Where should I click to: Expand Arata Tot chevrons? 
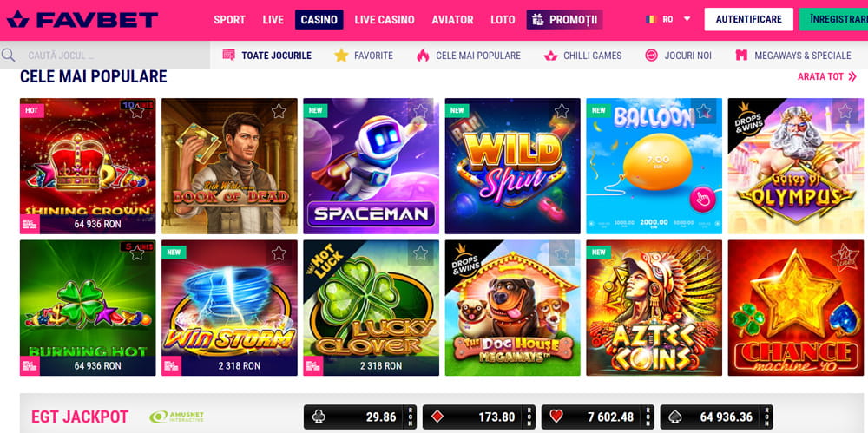coord(852,77)
